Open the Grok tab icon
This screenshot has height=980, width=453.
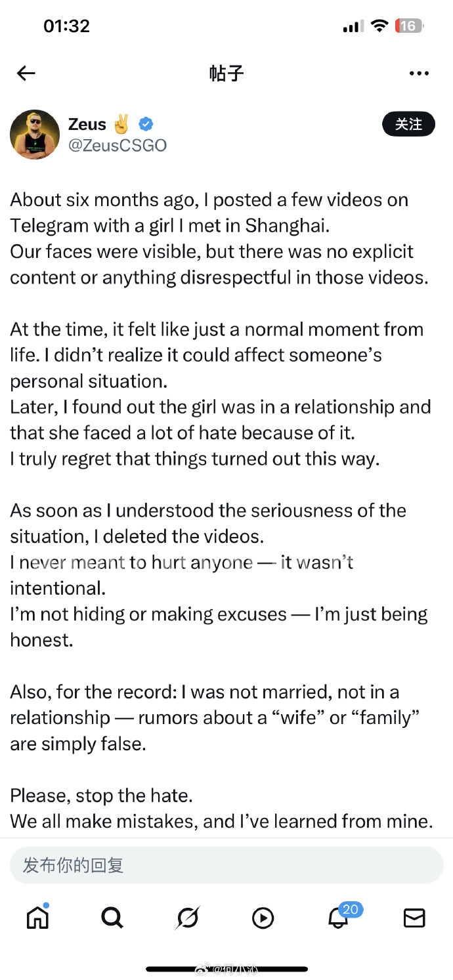click(188, 918)
